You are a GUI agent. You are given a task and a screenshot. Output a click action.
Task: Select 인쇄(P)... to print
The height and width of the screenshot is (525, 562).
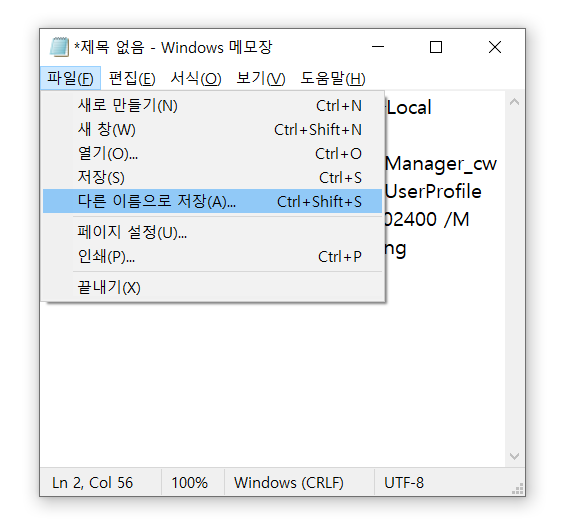(x=213, y=257)
